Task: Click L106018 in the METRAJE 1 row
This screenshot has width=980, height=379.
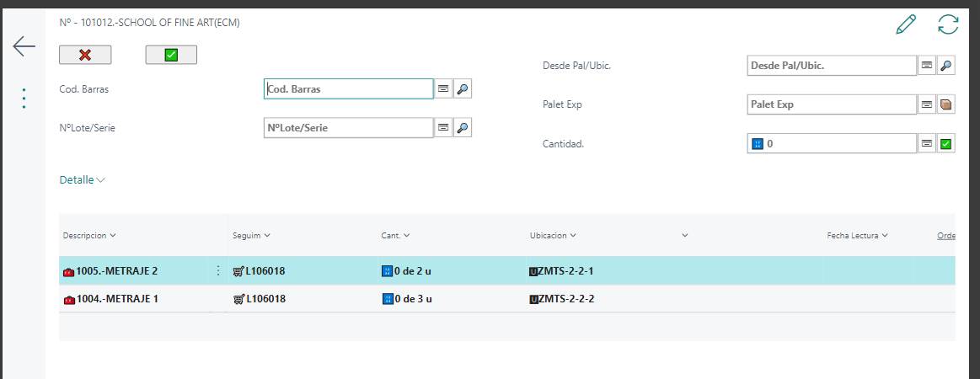Action: pyautogui.click(x=265, y=298)
